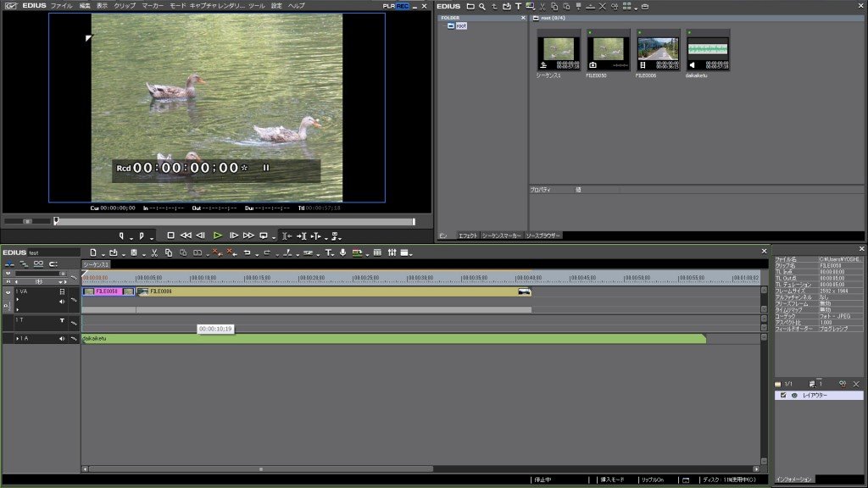The width and height of the screenshot is (868, 488).
Task: Open the Loop playback dropdown arrow
Action: coord(274,238)
